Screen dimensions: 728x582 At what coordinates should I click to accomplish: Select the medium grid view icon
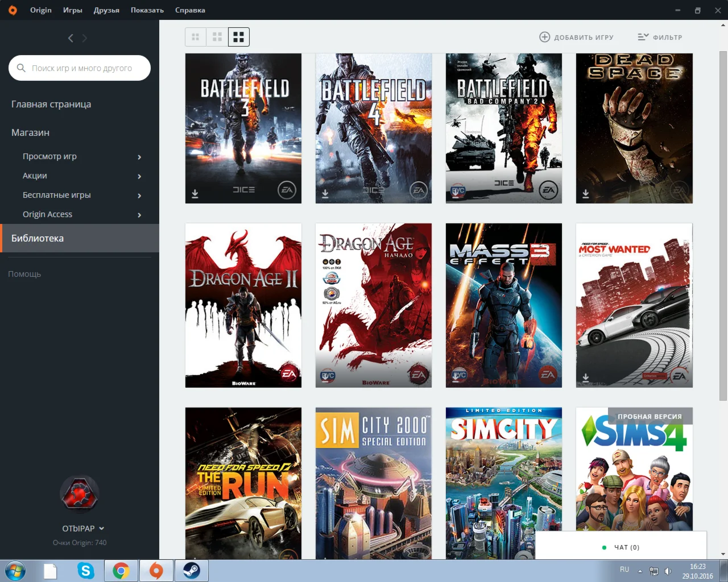tap(217, 36)
